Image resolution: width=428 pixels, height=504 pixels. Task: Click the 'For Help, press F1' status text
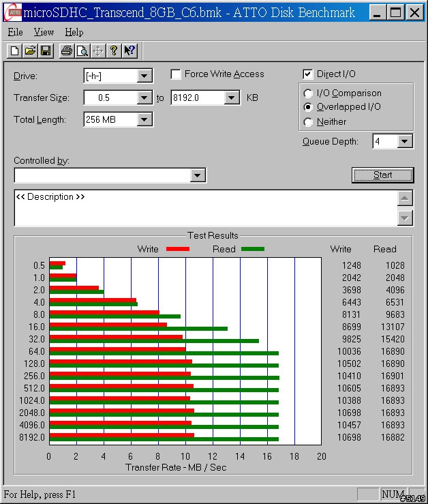coord(40,494)
